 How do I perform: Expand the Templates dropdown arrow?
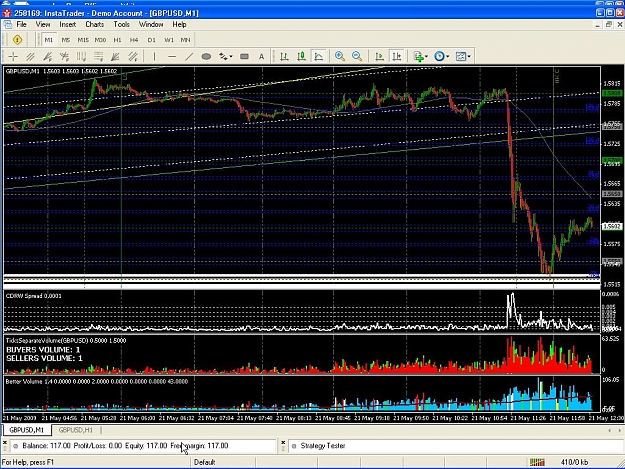click(469, 57)
